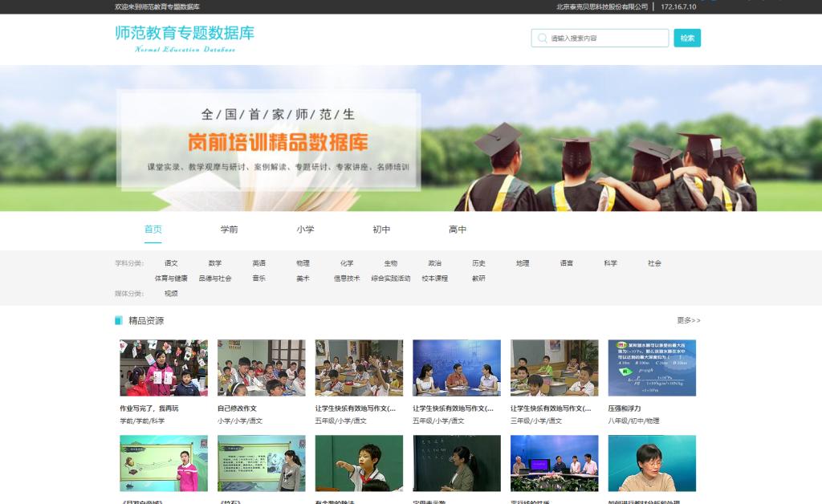Select the 化学 subject link
Viewport: 822px width, 504px height.
coord(347,263)
